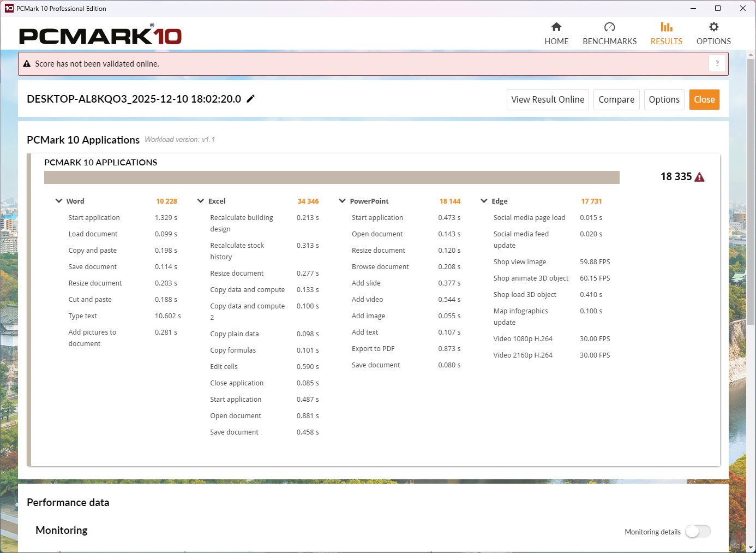The height and width of the screenshot is (553, 756).
Task: Click the Home house icon
Action: [556, 27]
